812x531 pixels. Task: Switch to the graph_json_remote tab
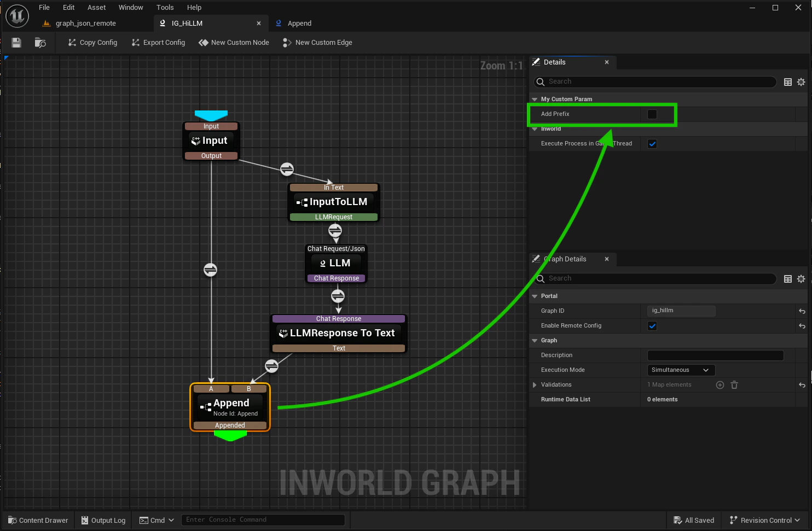(x=86, y=24)
